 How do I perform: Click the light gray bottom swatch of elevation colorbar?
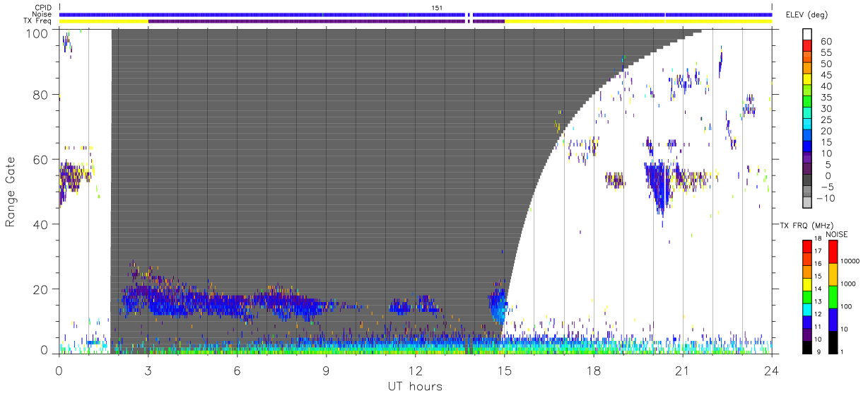809,204
